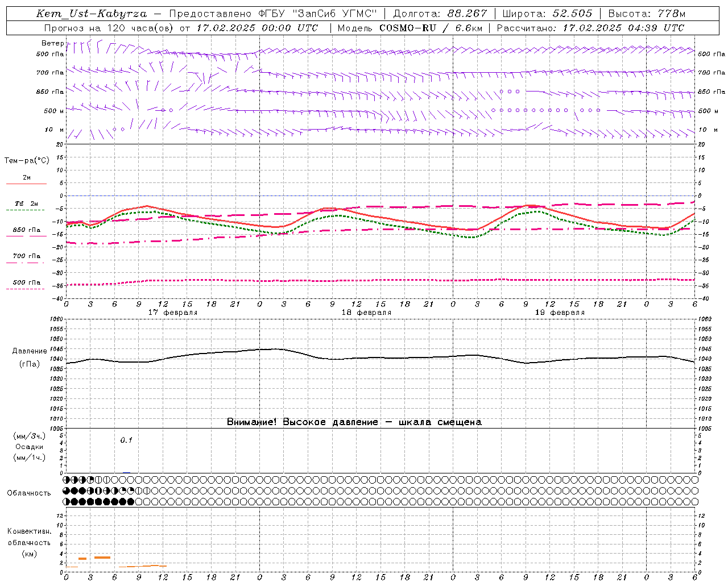Image resolution: width=728 pixels, height=582 pixels.
Task: Click the longest orange convective cloud bar at 3 km
Action: pos(102,558)
